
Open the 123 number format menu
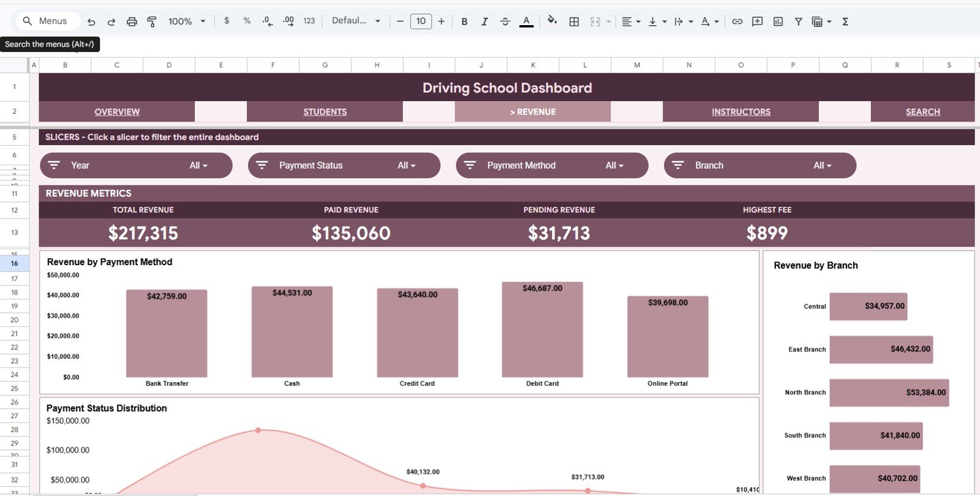pyautogui.click(x=309, y=21)
